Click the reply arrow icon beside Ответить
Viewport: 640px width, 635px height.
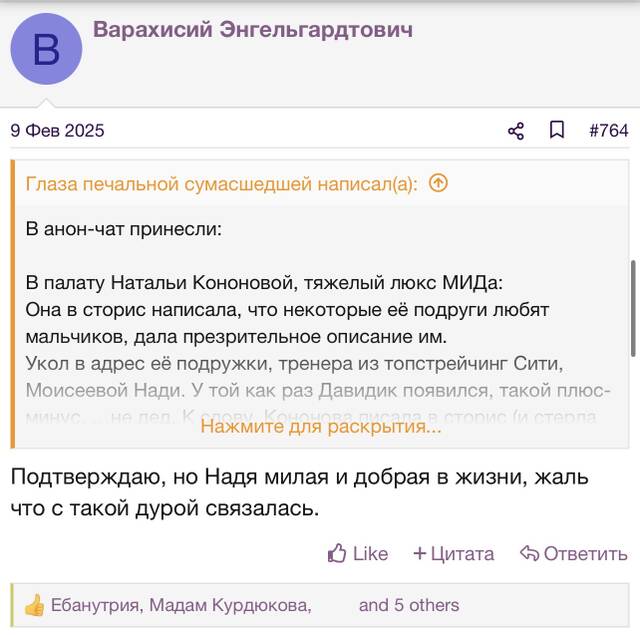pos(529,553)
